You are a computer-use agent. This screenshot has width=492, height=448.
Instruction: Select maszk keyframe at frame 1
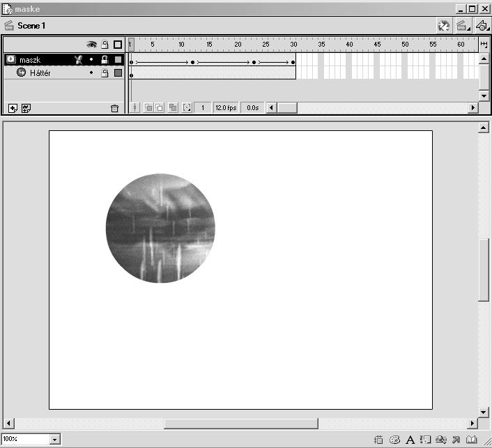(131, 62)
